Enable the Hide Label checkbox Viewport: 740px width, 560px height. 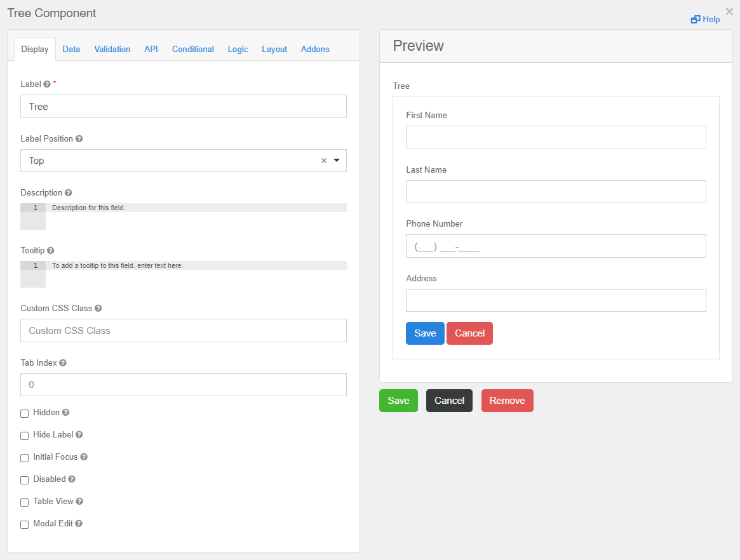pos(25,436)
